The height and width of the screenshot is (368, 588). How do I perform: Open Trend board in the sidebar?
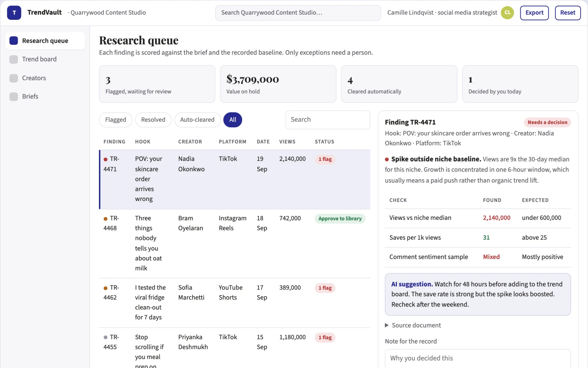click(x=45, y=59)
